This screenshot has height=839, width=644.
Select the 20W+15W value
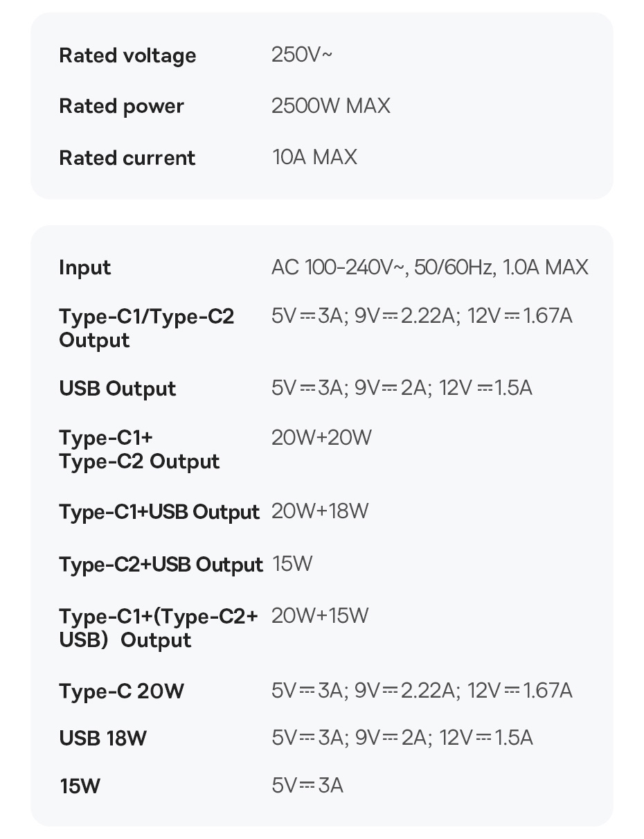pyautogui.click(x=320, y=615)
